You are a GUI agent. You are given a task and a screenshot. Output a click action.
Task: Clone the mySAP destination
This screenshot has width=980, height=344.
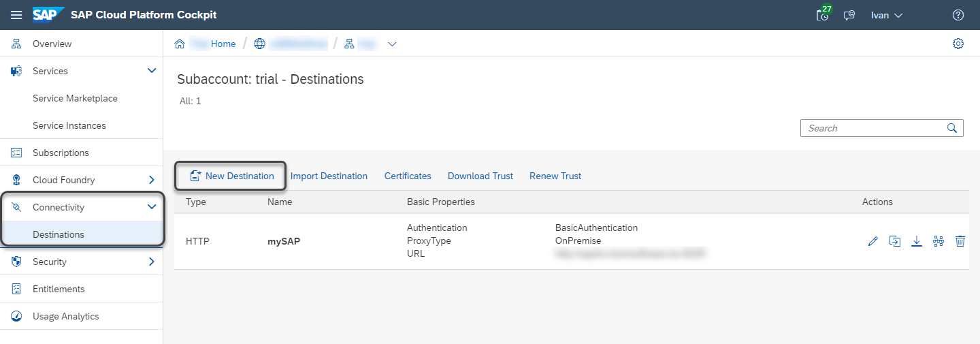tap(895, 241)
